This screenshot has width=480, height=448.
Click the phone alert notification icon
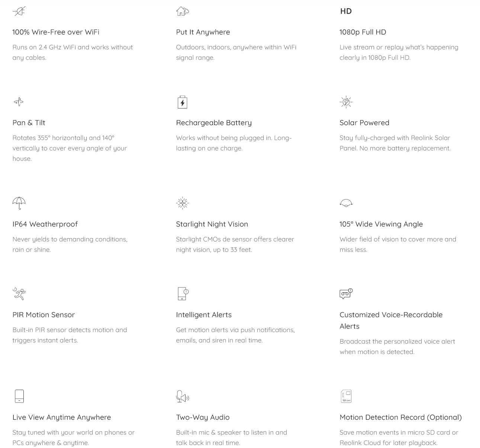click(183, 293)
